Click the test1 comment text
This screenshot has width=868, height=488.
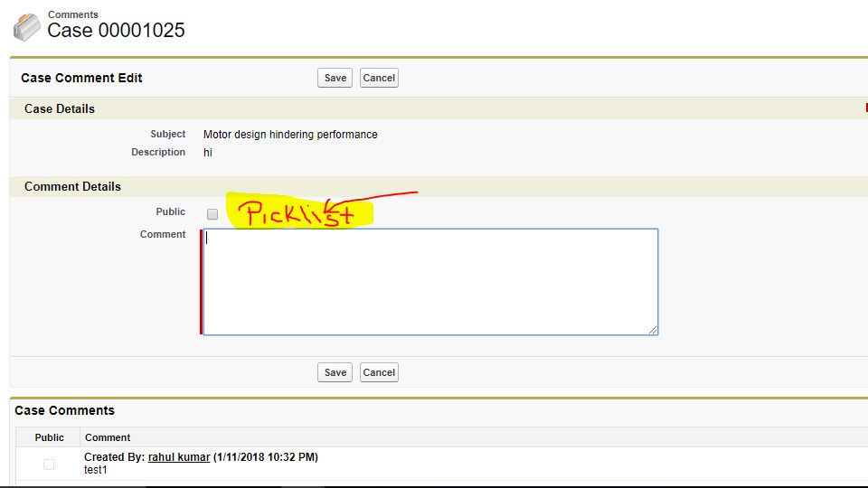coord(96,470)
